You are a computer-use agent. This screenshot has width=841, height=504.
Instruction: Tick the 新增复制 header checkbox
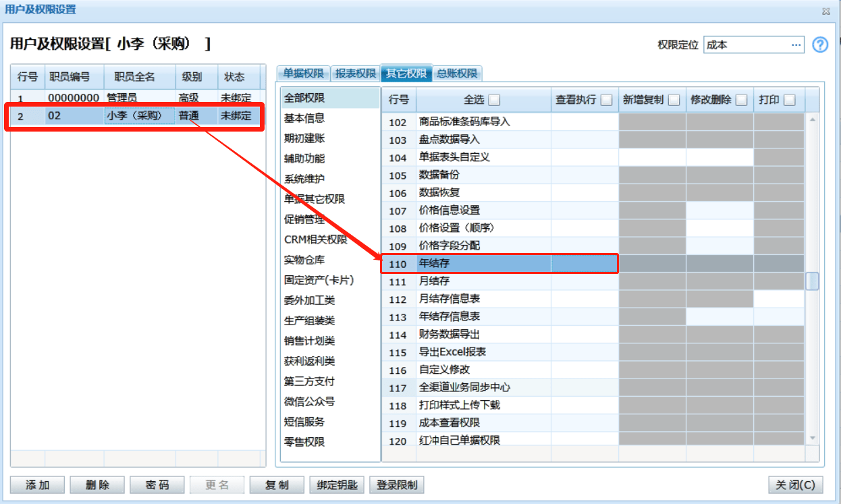[x=674, y=100]
